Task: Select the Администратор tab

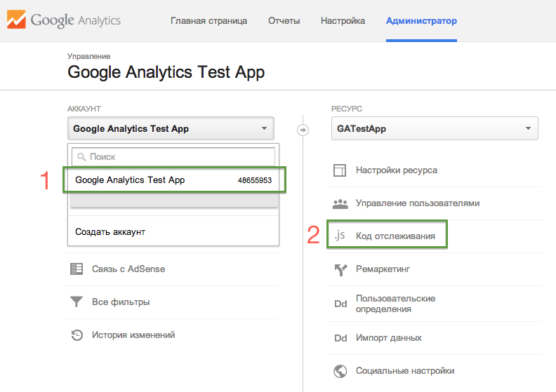Action: pyautogui.click(x=421, y=21)
